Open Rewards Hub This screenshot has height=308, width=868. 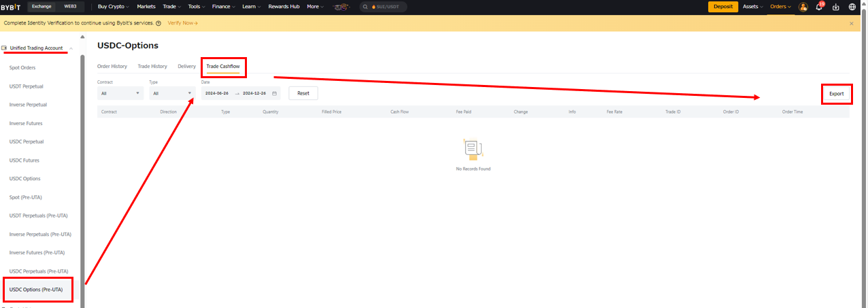click(x=283, y=7)
